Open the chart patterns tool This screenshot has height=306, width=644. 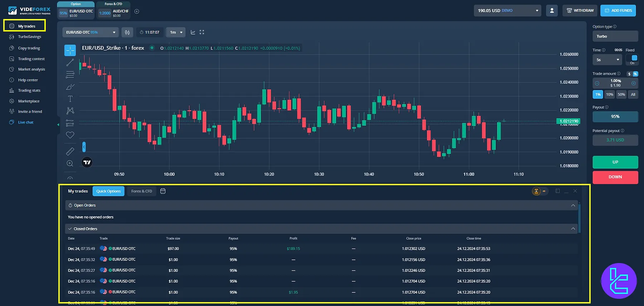(x=70, y=111)
